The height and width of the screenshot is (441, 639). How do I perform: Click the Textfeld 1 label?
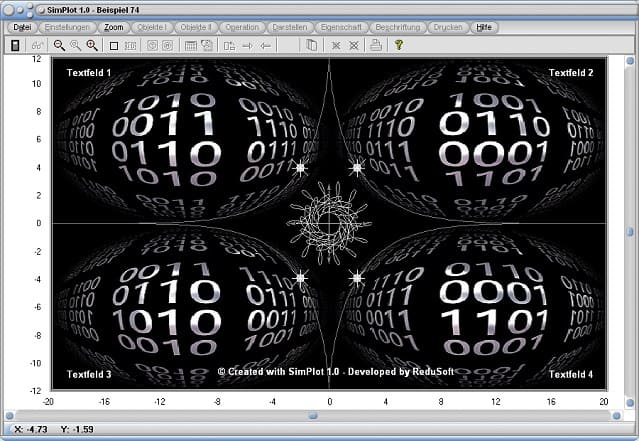[x=89, y=73]
